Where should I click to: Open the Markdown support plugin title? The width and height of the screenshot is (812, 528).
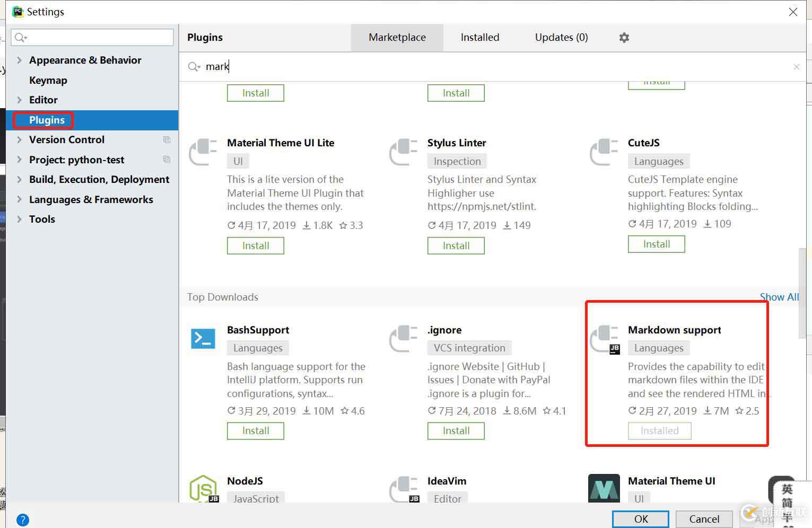click(675, 330)
